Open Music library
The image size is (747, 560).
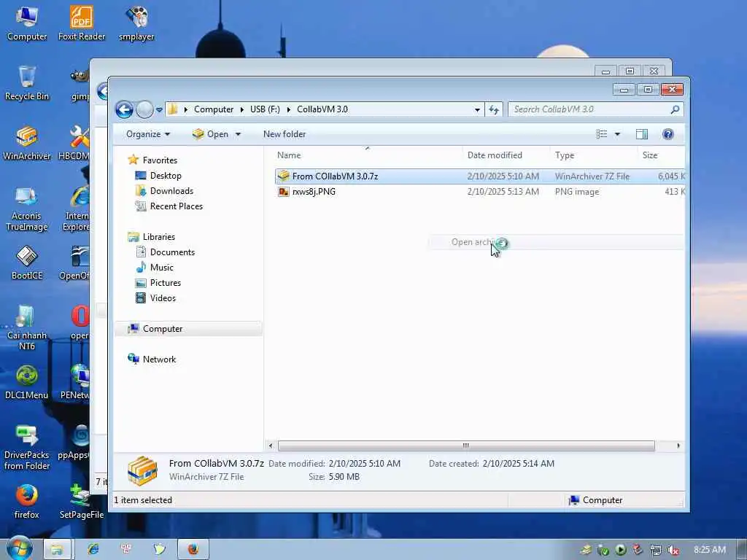tap(161, 267)
